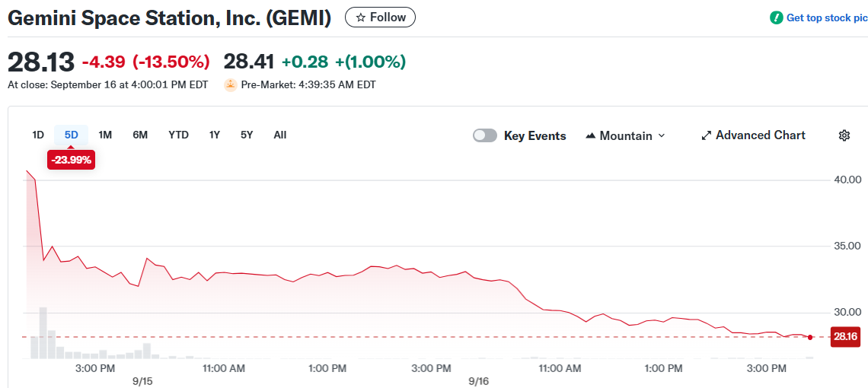Click the 9/16 date label on x-axis
Viewport: 868px width, 388px height.
[x=479, y=381]
